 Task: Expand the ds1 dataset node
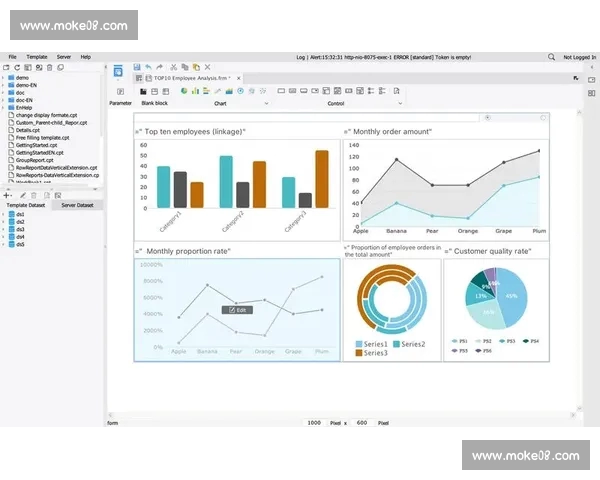[4, 214]
